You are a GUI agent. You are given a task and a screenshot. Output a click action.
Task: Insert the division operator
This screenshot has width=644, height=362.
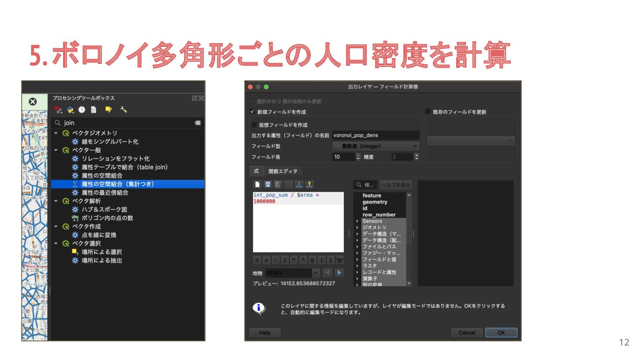pyautogui.click(x=285, y=260)
